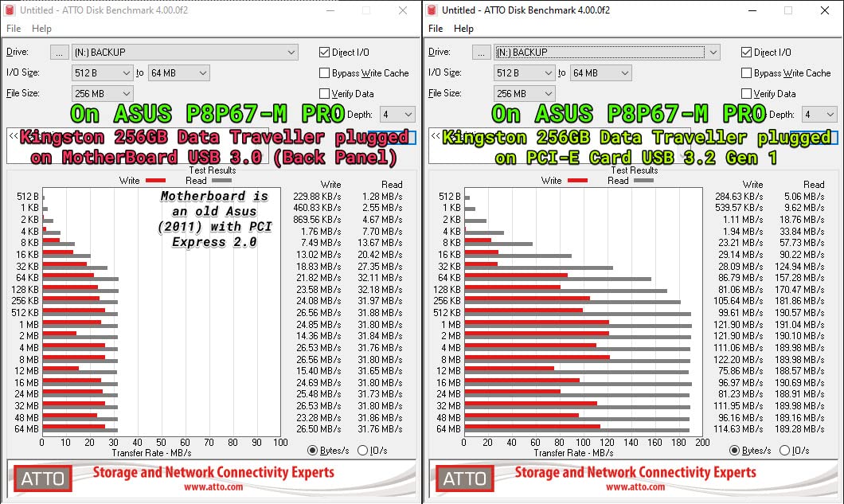This screenshot has height=504, width=844.
Task: Click the left window description text box
Action: [138, 146]
